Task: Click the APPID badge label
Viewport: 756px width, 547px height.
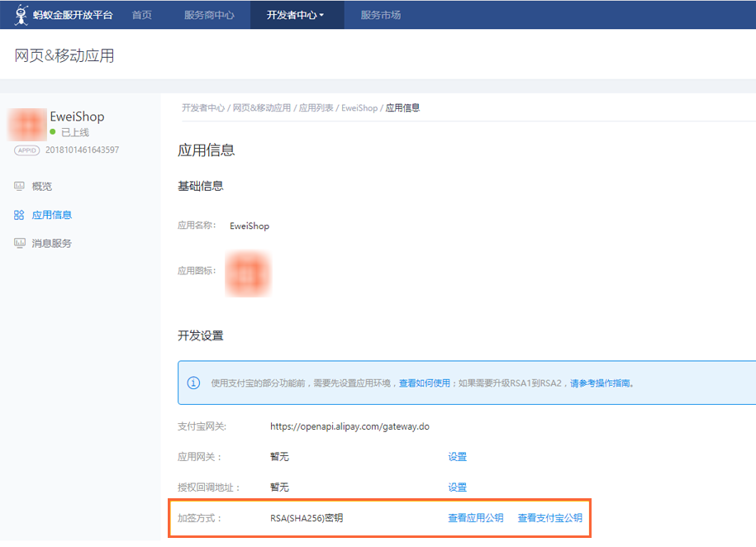Action: (27, 150)
